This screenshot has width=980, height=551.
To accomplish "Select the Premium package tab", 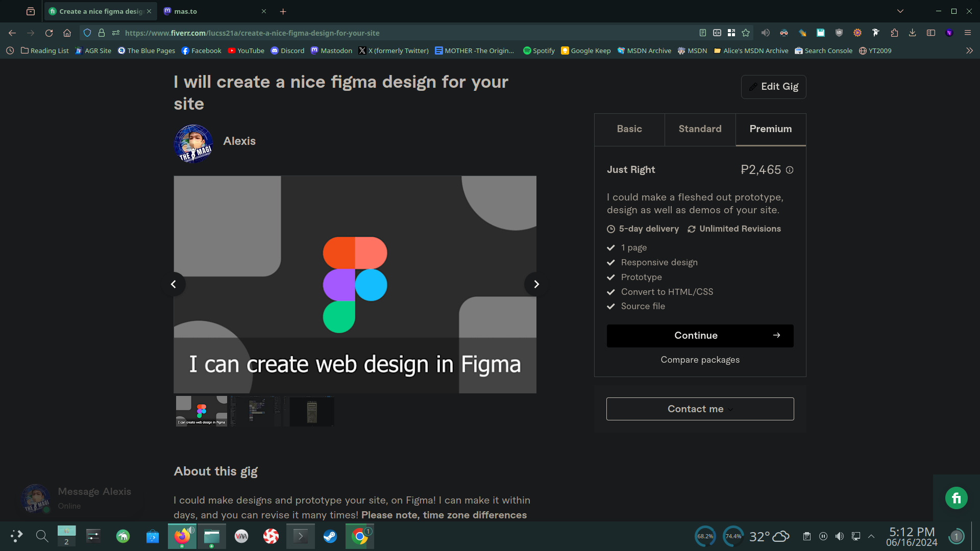I will click(771, 129).
